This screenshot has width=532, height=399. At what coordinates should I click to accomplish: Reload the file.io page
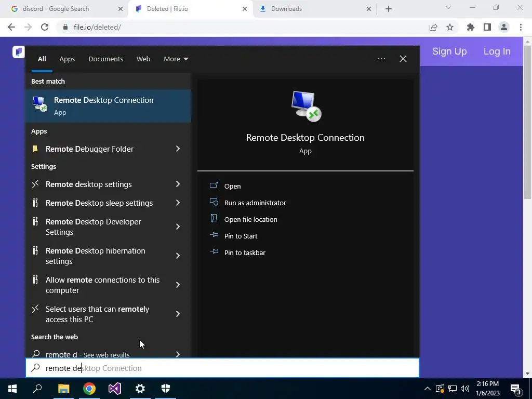45,27
